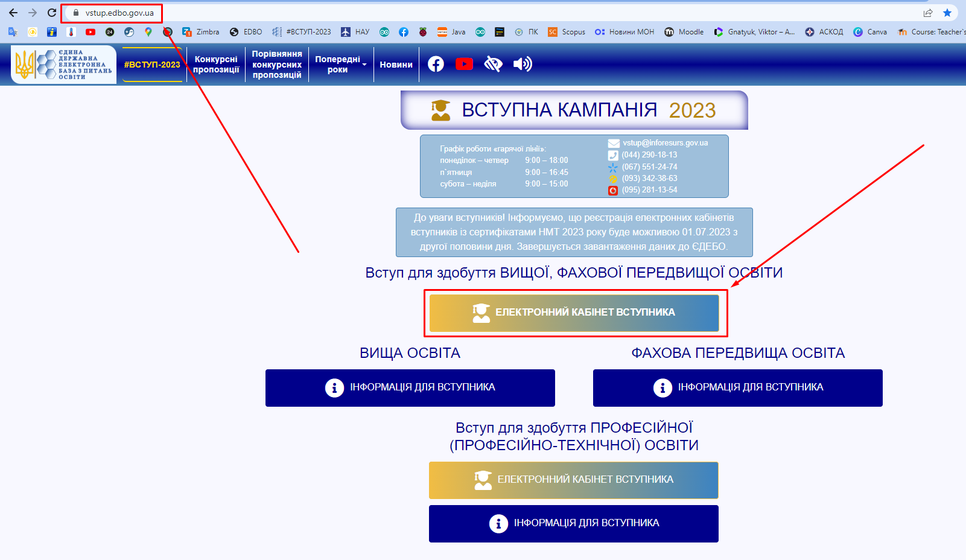Go back with the browser back arrow
966x560 pixels.
[x=13, y=13]
